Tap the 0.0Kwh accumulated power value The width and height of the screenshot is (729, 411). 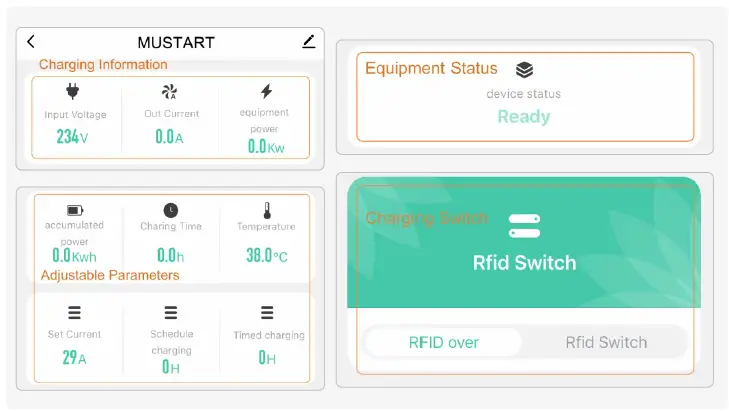coord(74,256)
